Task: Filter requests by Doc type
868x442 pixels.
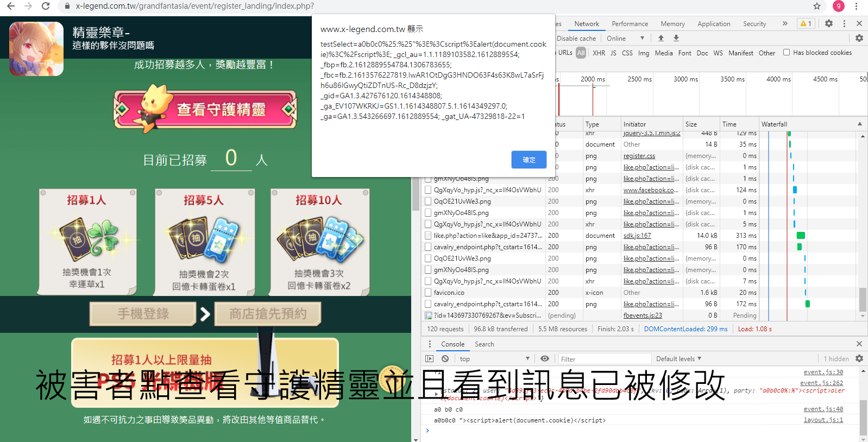Action: [702, 53]
